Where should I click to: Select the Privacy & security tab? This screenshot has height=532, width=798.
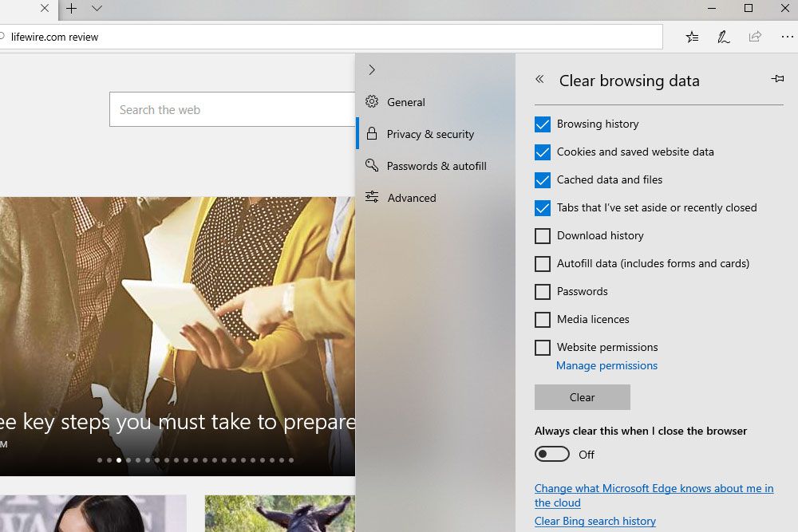(436, 134)
